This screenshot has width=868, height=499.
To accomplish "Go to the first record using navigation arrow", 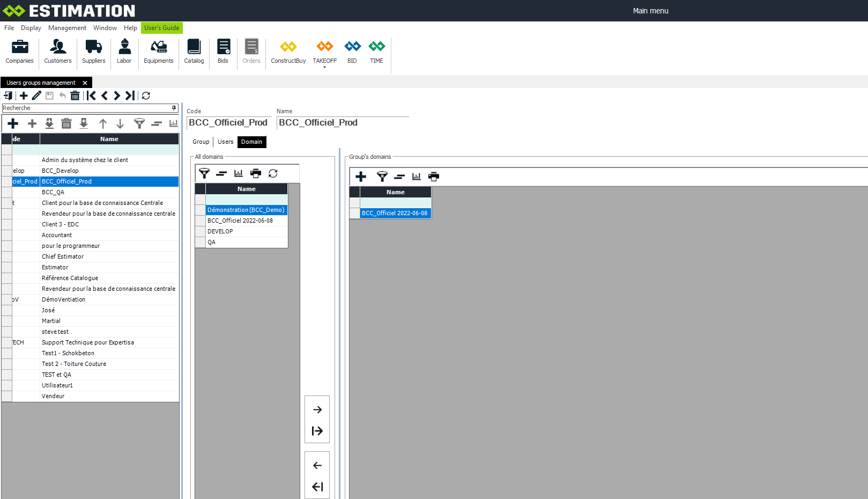I will [92, 96].
